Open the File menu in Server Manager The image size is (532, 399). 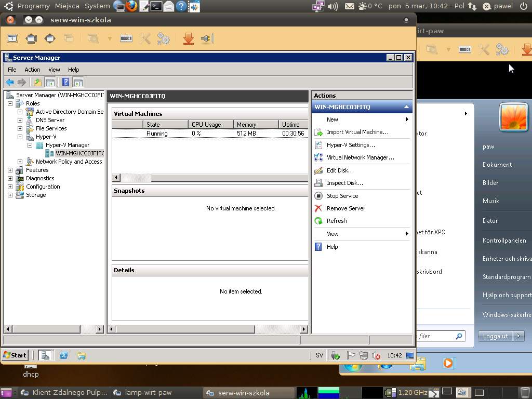(x=12, y=70)
